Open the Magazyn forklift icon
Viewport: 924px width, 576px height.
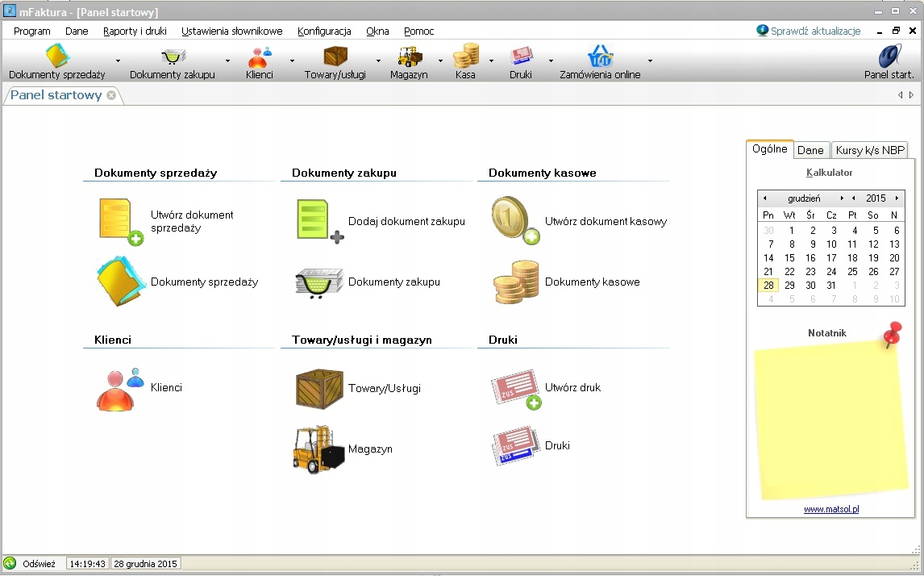[x=318, y=449]
